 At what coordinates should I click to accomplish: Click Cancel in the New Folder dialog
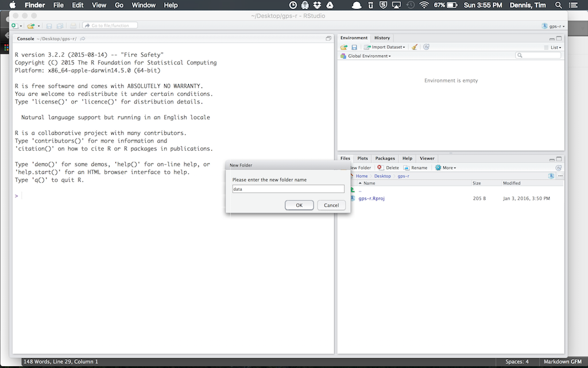[x=331, y=205]
